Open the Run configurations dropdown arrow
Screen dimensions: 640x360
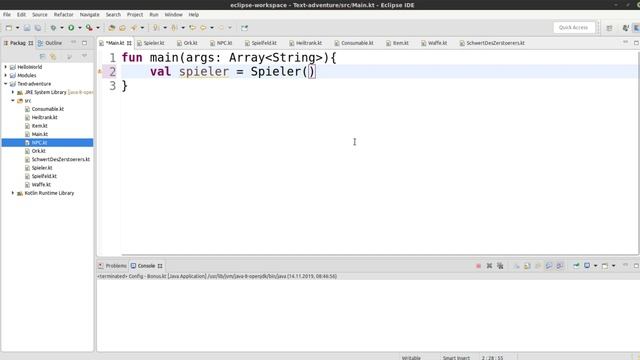coord(80,28)
